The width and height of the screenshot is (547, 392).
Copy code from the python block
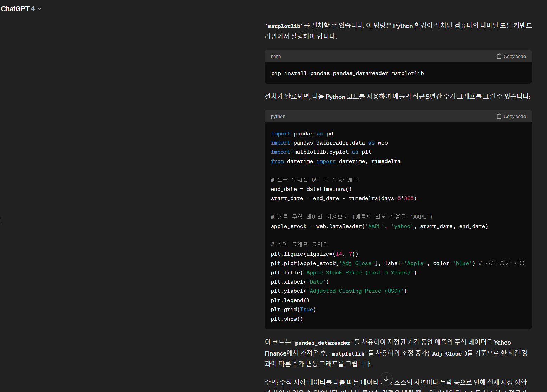(511, 116)
